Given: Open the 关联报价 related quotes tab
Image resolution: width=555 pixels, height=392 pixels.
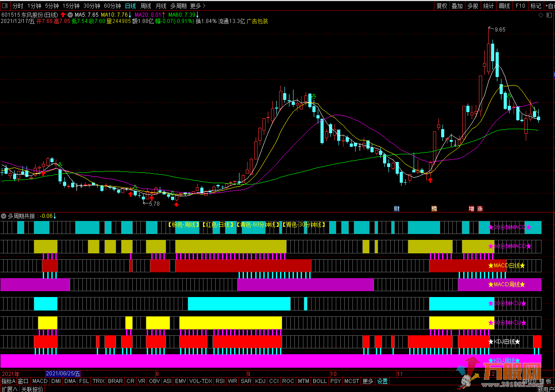Looking at the screenshot, I should tap(32, 389).
